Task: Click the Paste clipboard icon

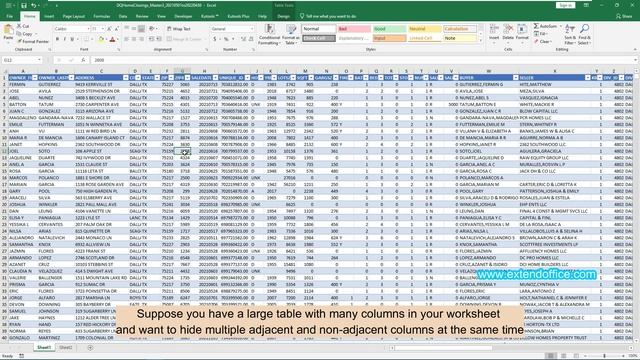Action: pyautogui.click(x=8, y=30)
